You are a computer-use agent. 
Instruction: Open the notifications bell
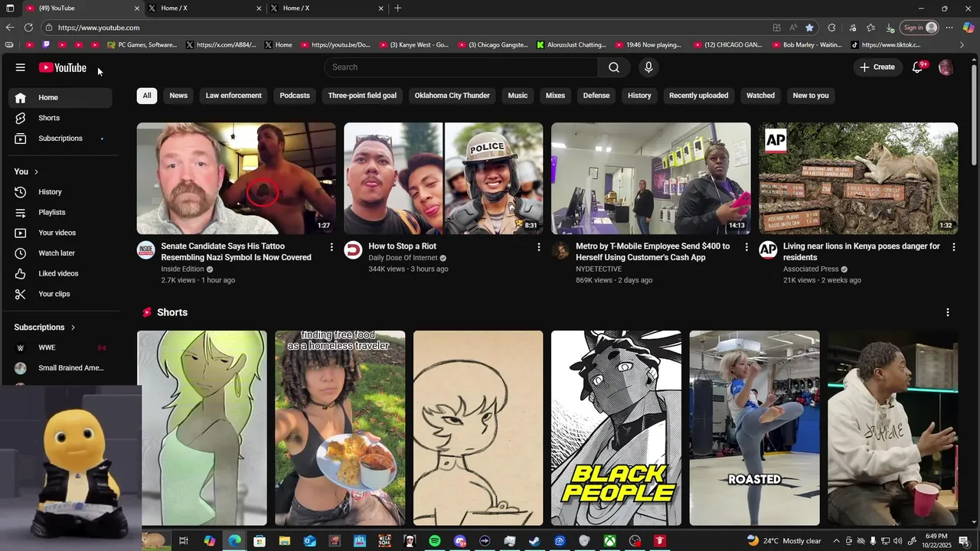click(x=918, y=67)
